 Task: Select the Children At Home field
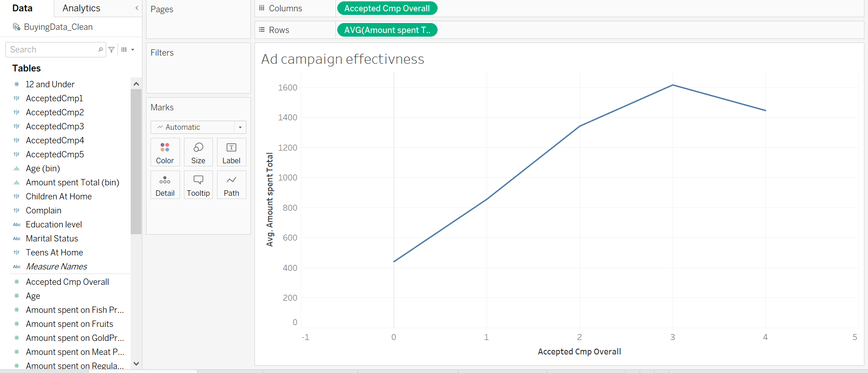59,197
